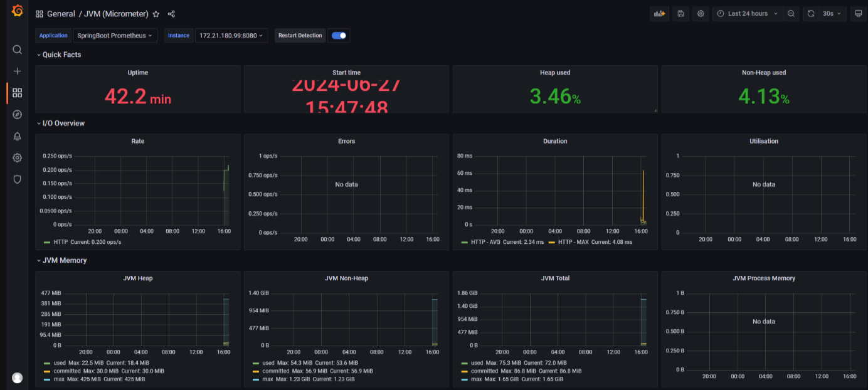Click the HTTP - MAX legend color swatch

click(x=552, y=242)
